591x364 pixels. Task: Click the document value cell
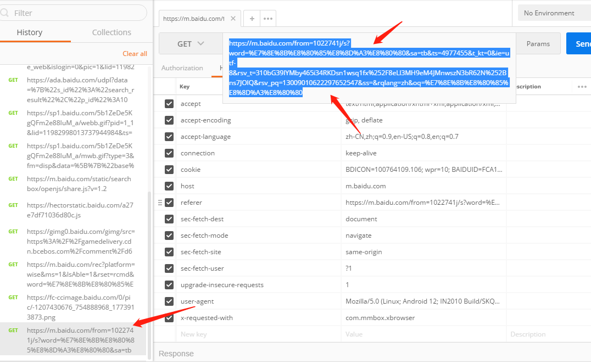(x=423, y=219)
